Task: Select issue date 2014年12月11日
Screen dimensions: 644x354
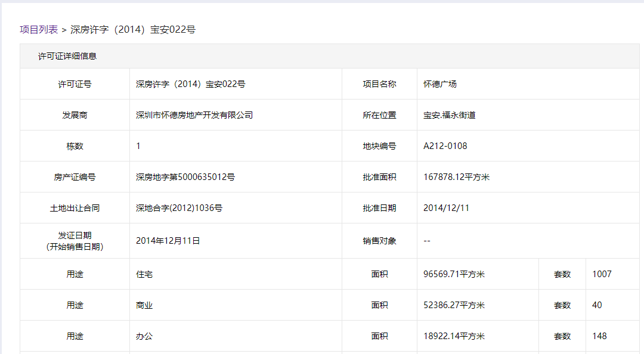Action: pyautogui.click(x=168, y=241)
